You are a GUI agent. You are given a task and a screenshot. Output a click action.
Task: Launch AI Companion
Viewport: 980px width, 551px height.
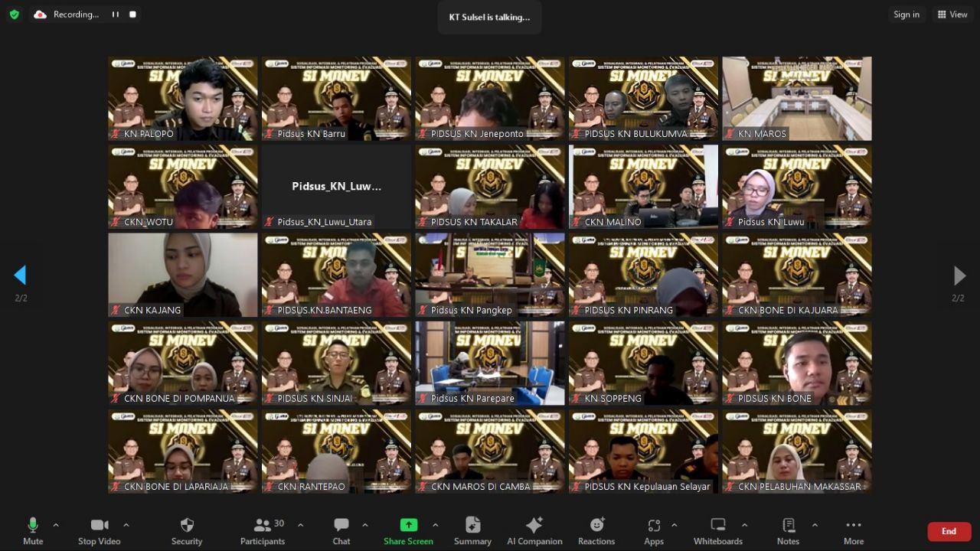click(534, 531)
